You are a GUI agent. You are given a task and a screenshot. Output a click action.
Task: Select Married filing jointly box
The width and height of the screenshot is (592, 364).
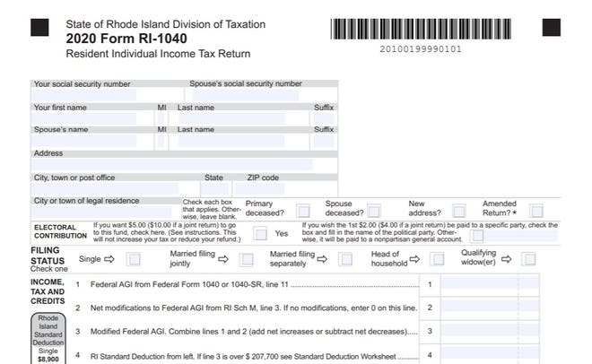247,259
